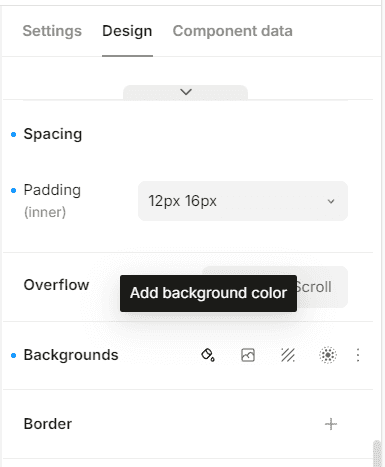385x467 pixels.
Task: Click the vertical scrollbar thumb
Action: click(377, 453)
